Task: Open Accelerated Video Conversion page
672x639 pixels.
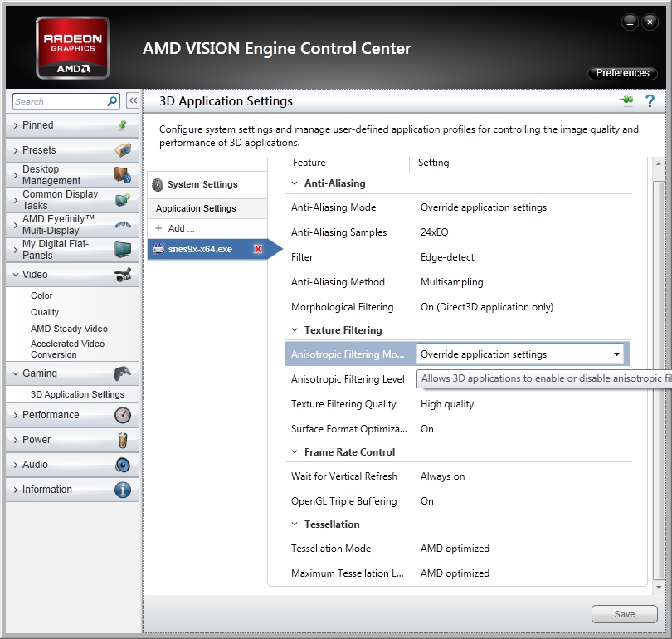Action: 67,349
